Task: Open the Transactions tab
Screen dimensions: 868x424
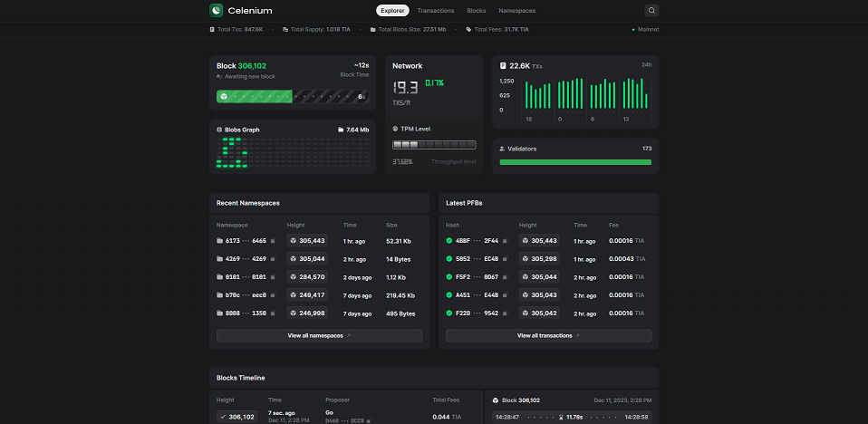Action: (436, 11)
